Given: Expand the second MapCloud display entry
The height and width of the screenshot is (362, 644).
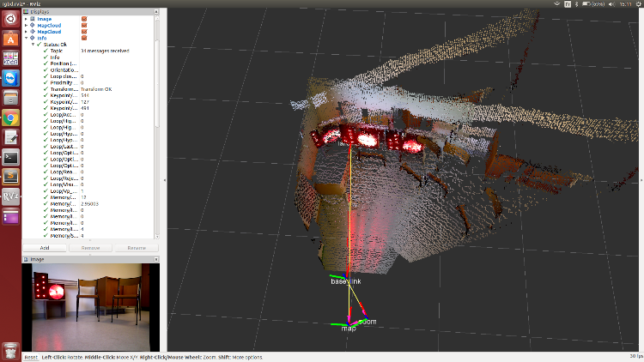Looking at the screenshot, I should click(x=27, y=32).
